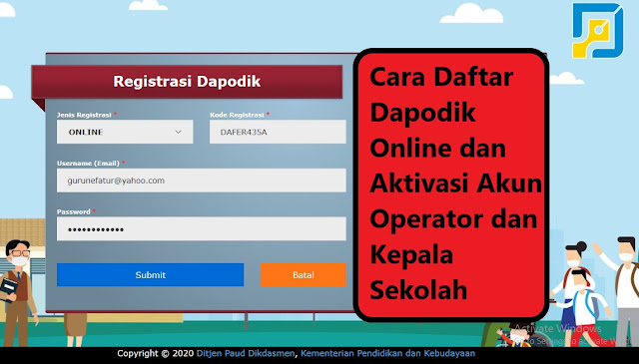Click the Password input field
This screenshot has height=364, width=639.
202,228
